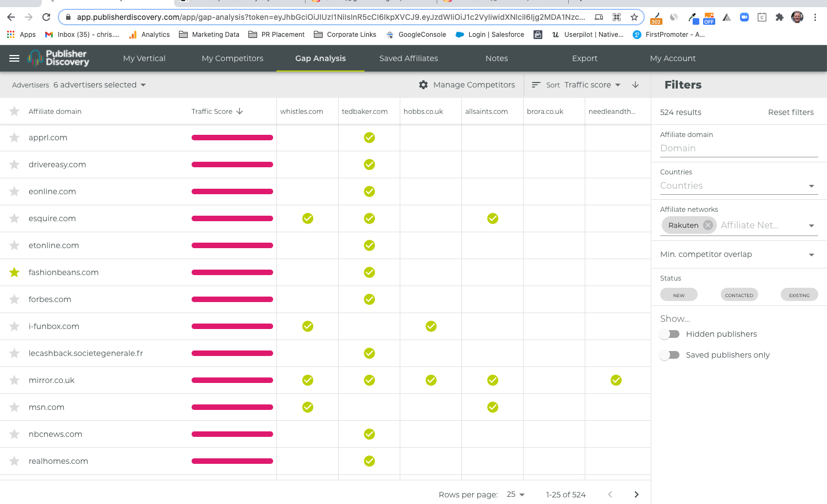Star the apprl.com affiliate

pos(14,138)
